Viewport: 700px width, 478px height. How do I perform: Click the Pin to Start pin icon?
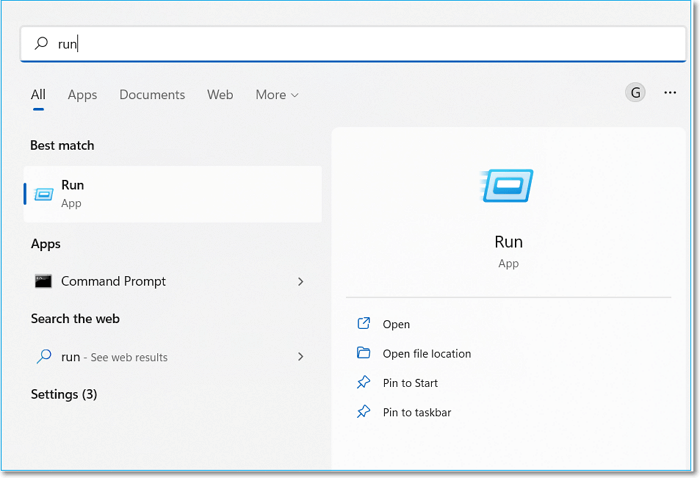(363, 383)
